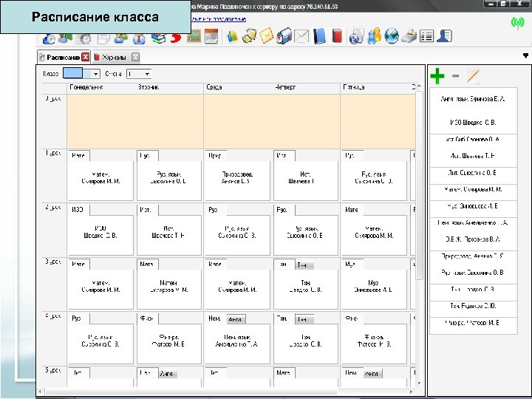This screenshot has height=399, width=532.
Task: Edit lesson with the pencil icon
Action: (x=474, y=76)
